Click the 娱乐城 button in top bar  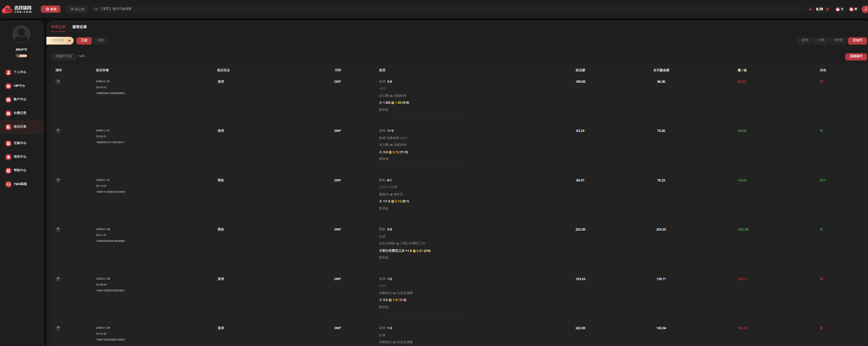tap(77, 9)
